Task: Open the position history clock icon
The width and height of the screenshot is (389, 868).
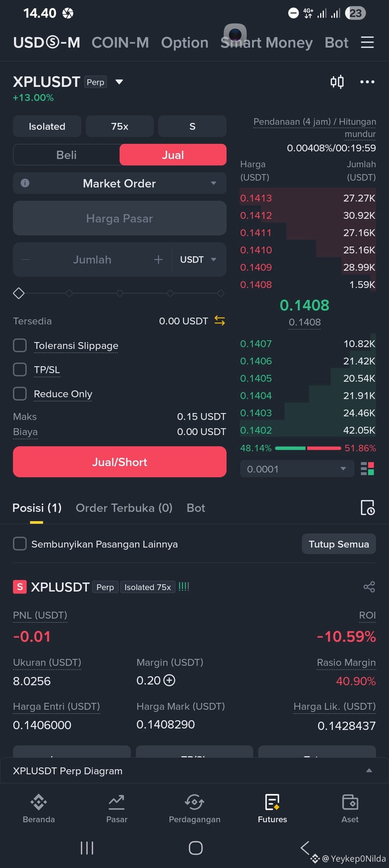Action: (x=368, y=508)
